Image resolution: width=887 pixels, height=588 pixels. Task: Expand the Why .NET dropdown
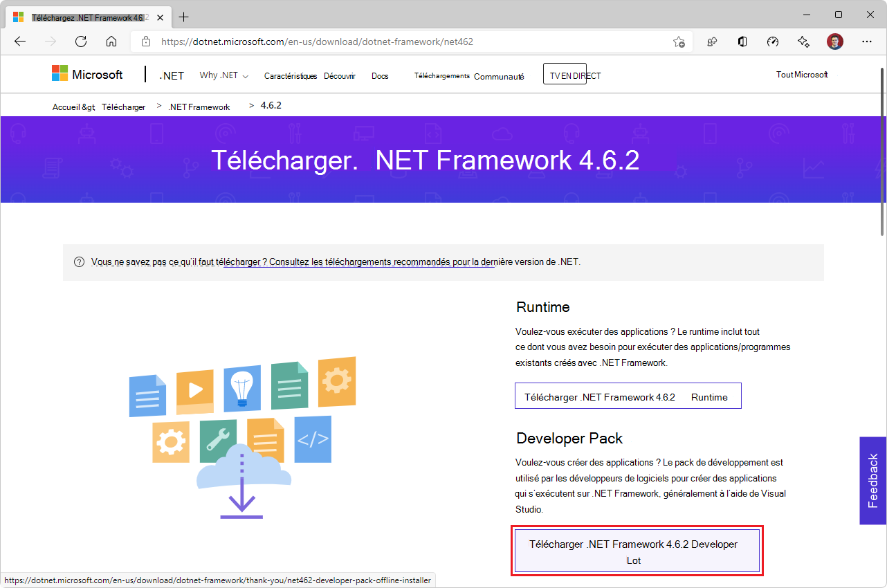point(223,75)
